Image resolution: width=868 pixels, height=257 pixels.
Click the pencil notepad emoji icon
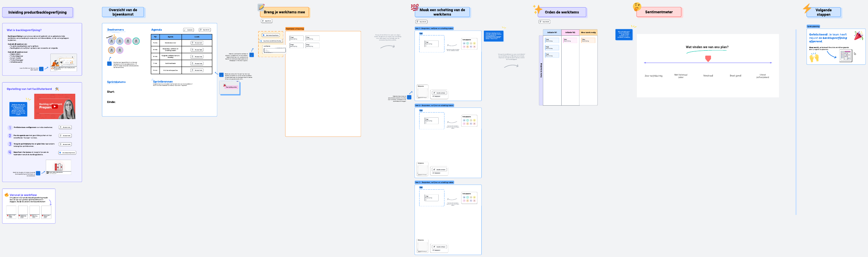261,7
